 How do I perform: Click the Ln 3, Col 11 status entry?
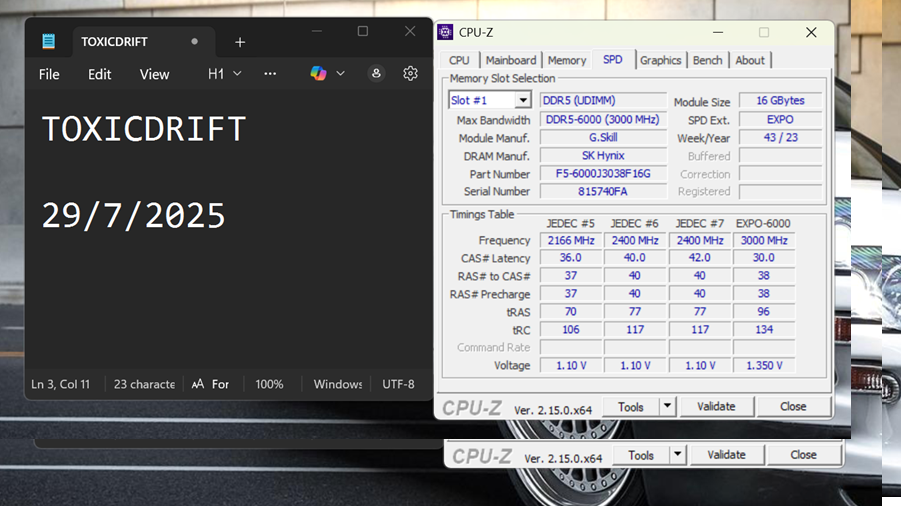(60, 384)
